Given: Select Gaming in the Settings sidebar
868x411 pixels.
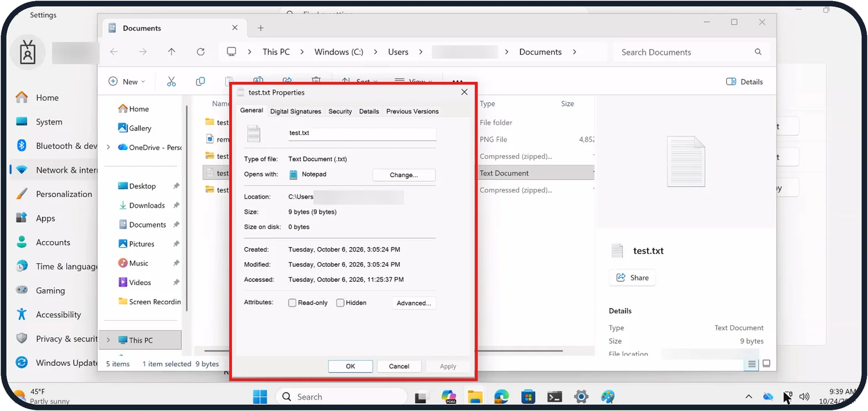Looking at the screenshot, I should pyautogui.click(x=50, y=290).
